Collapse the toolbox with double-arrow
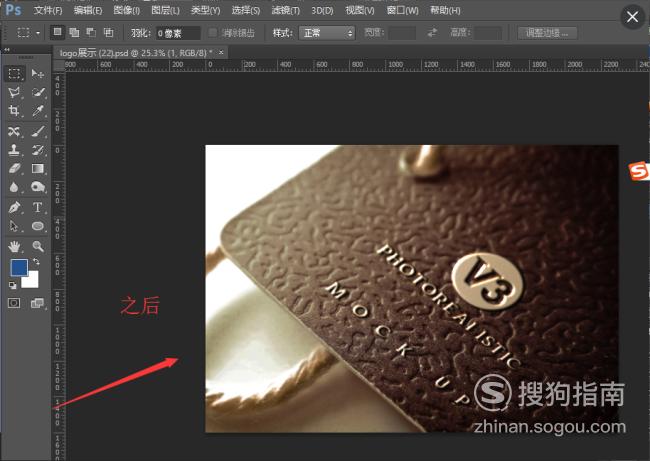 coord(7,49)
